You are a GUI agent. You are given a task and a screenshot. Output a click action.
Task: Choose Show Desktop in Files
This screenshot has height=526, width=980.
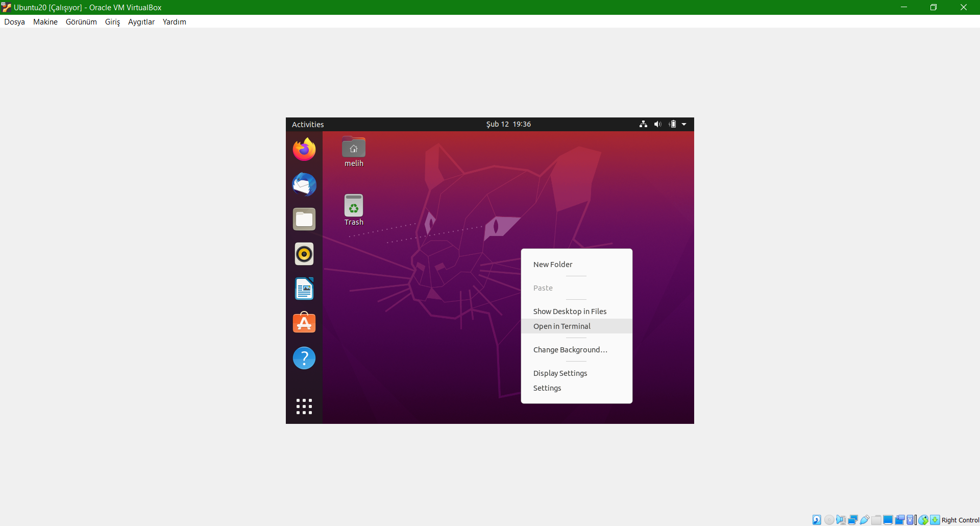pyautogui.click(x=577, y=311)
